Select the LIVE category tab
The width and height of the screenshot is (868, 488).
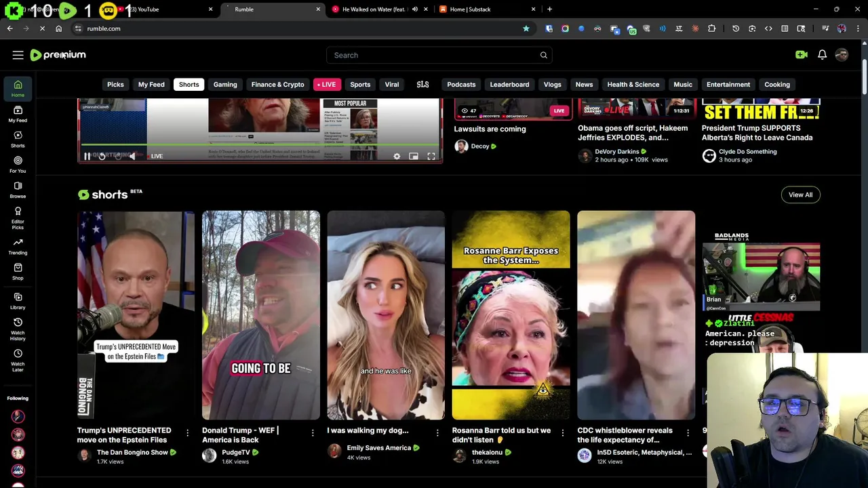pyautogui.click(x=326, y=85)
